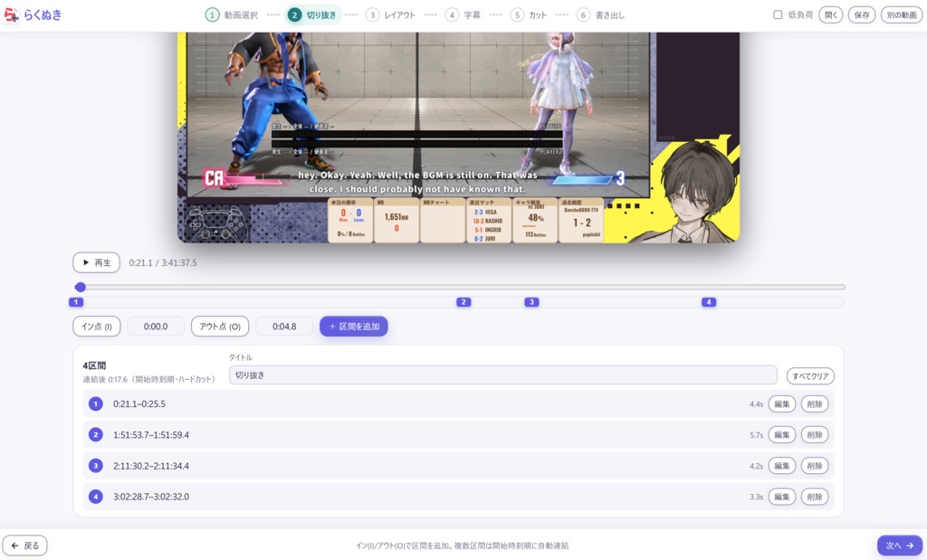Delete segment 3 with 削除
Image resolution: width=927 pixels, height=560 pixels.
point(815,466)
